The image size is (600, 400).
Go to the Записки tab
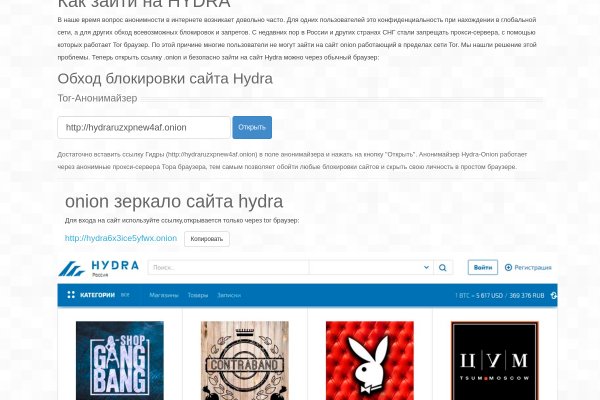(x=229, y=295)
